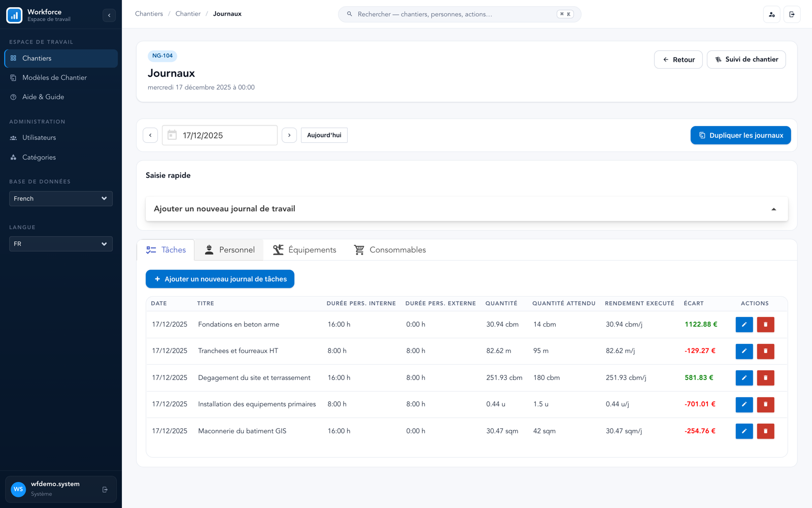Go to the previous day arrow
This screenshot has height=508, width=812.
tap(150, 135)
